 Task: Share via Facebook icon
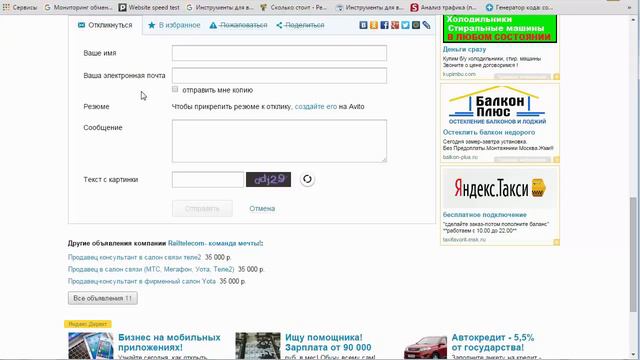coord(384,25)
